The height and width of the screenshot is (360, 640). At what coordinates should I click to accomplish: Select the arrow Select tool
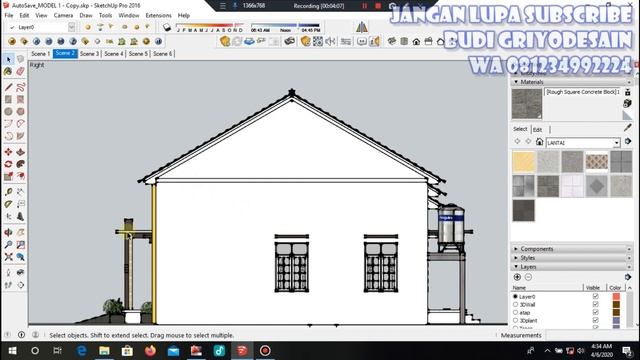(9, 60)
